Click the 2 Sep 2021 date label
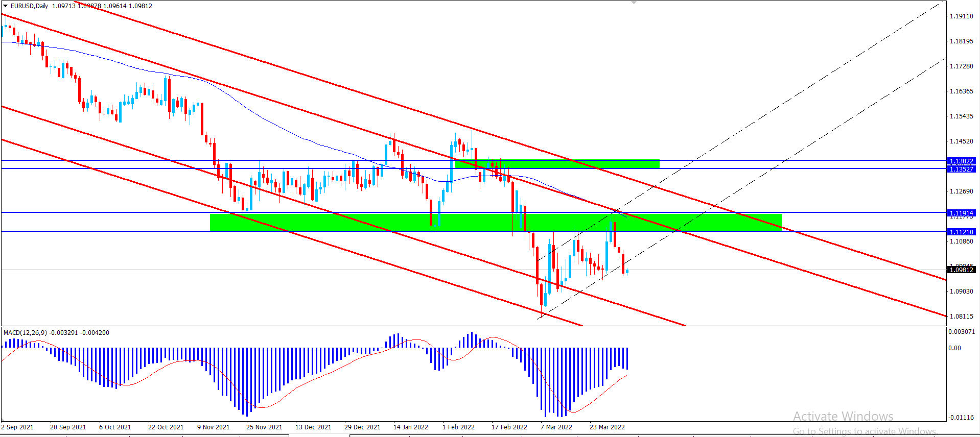This screenshot has width=980, height=437. tap(17, 427)
